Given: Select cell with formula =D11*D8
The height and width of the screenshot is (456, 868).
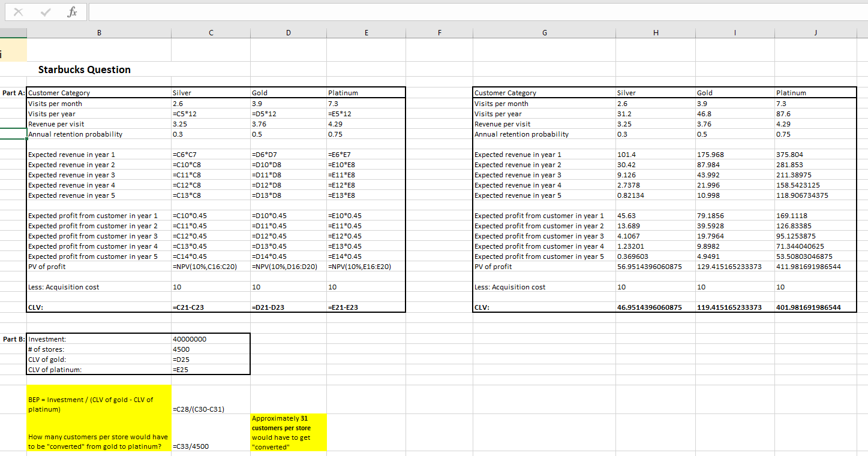Looking at the screenshot, I should (x=288, y=175).
